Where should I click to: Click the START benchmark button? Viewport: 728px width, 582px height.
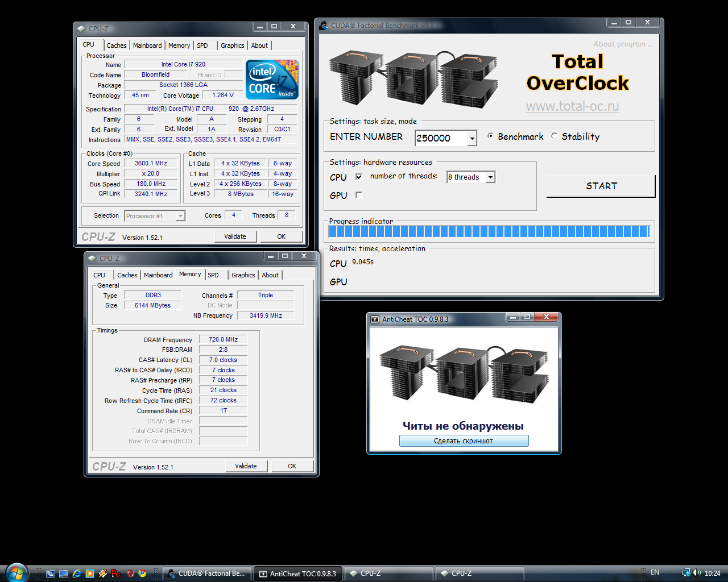pyautogui.click(x=601, y=186)
